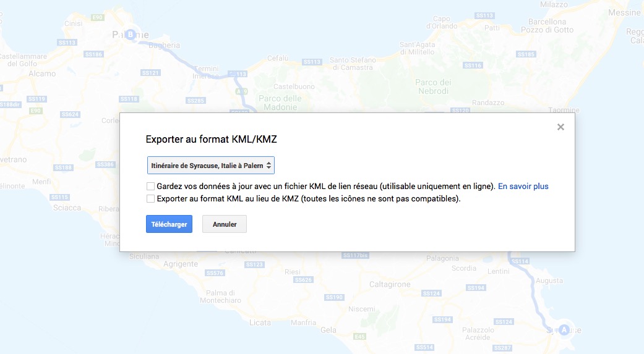Click the destination marker B at Palermo
This screenshot has width=644, height=354.
tap(130, 35)
